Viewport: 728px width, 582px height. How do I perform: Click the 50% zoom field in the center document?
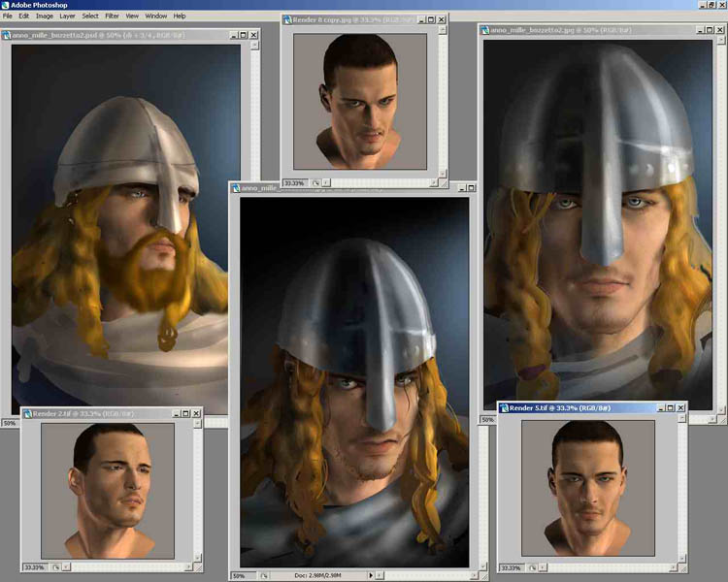[239, 575]
